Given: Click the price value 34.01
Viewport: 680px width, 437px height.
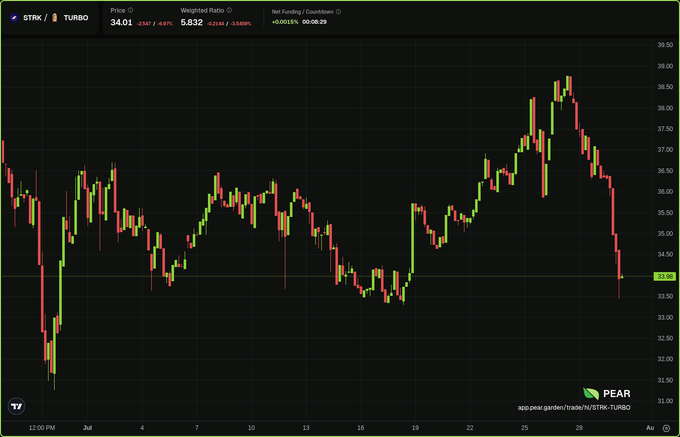Looking at the screenshot, I should tap(121, 22).
